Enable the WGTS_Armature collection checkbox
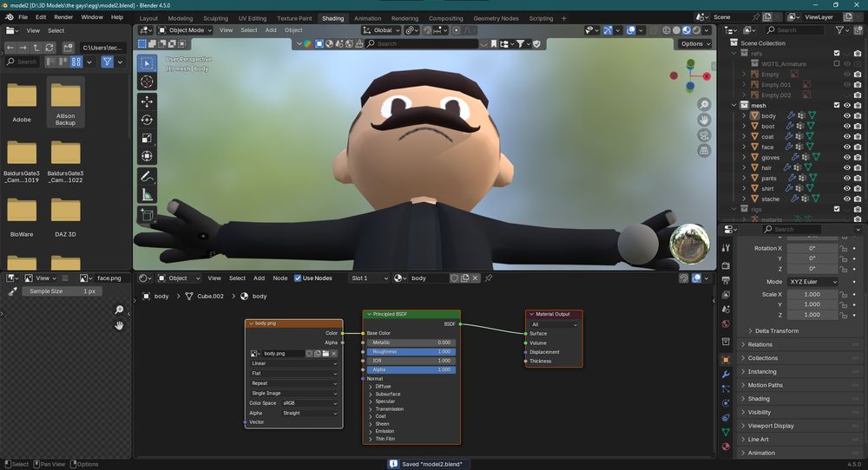Image resolution: width=868 pixels, height=470 pixels. coord(837,63)
